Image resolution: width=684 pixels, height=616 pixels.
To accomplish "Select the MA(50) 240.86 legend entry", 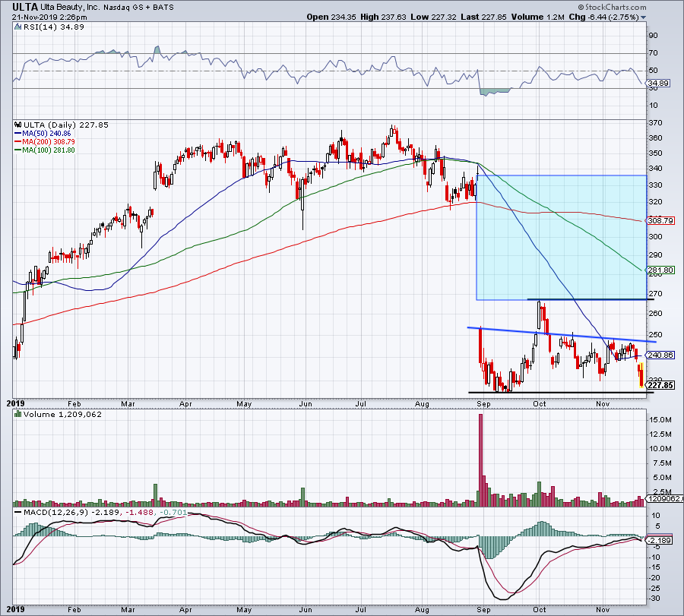I will [x=43, y=134].
